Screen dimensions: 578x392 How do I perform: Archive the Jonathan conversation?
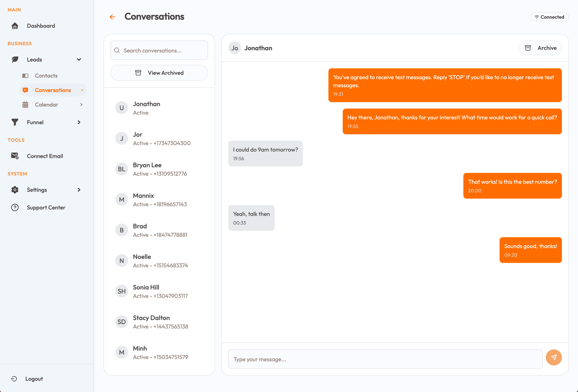click(x=540, y=48)
